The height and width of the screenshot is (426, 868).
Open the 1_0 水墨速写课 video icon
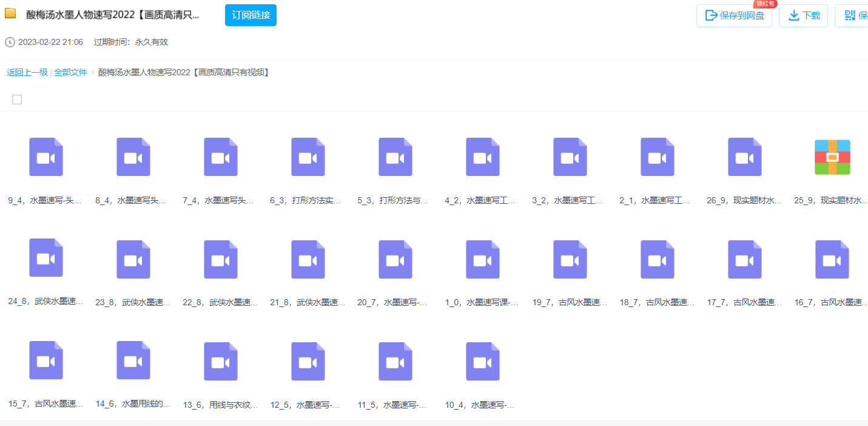(483, 260)
